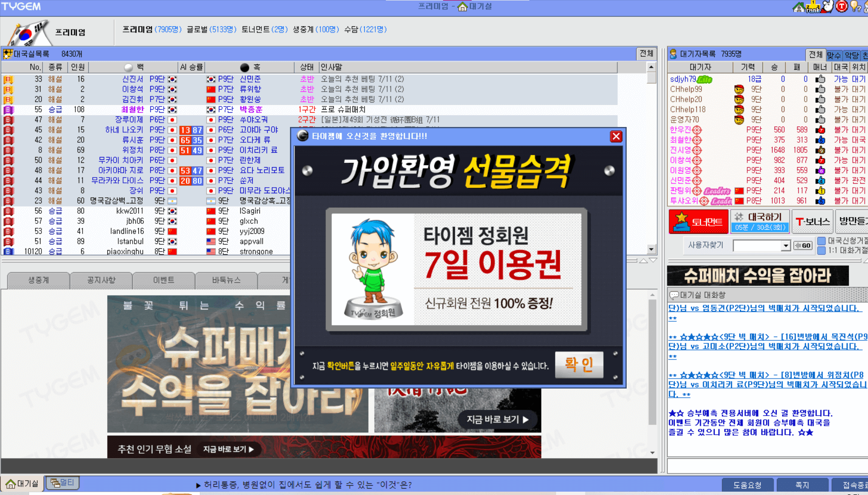Click the 대국하기 button
Viewport: 868px width, 495px height.
(x=760, y=221)
